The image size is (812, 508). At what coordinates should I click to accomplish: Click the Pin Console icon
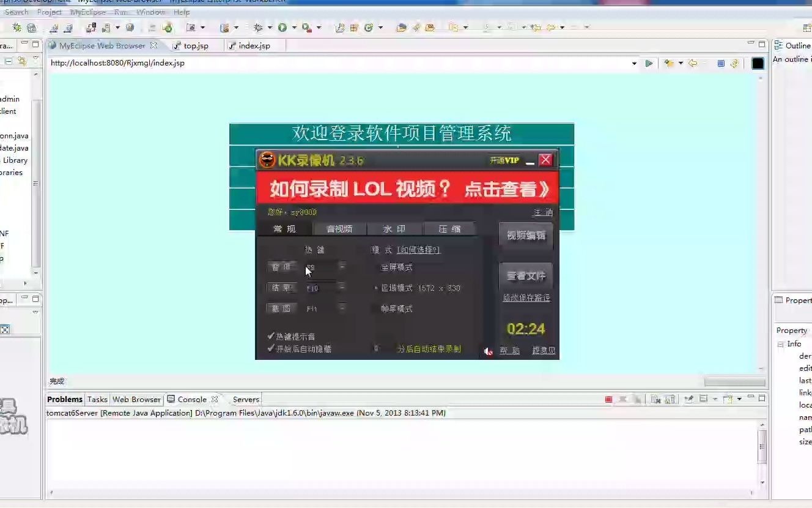(689, 399)
